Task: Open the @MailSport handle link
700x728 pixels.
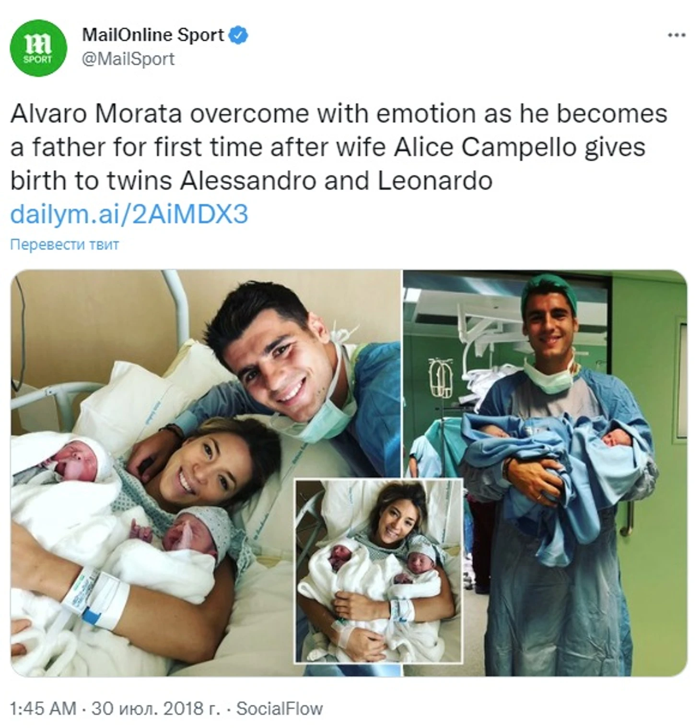Action: coord(128,59)
